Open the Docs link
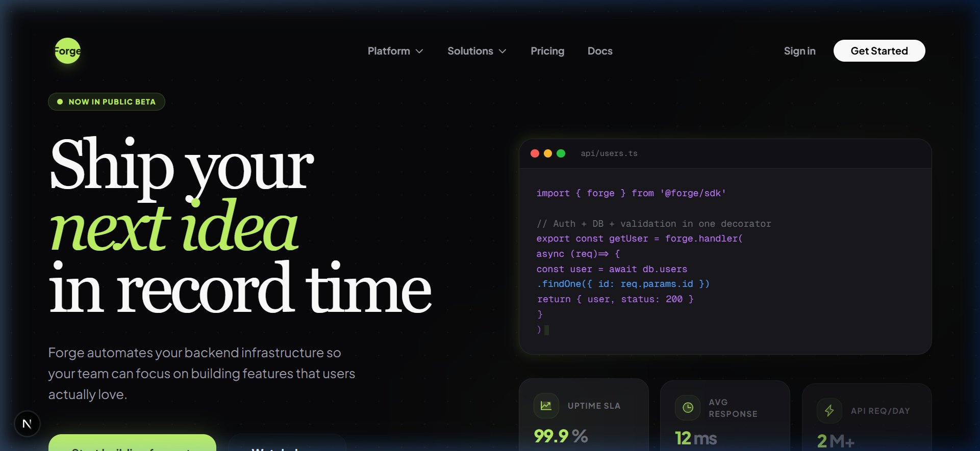This screenshot has height=451, width=980. pyautogui.click(x=600, y=51)
